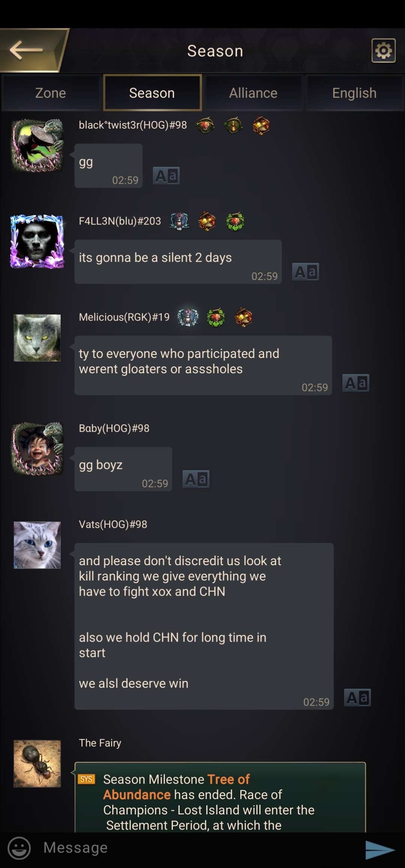View F4LL3N's skull avatar profile
405x868 pixels.
pos(37,242)
